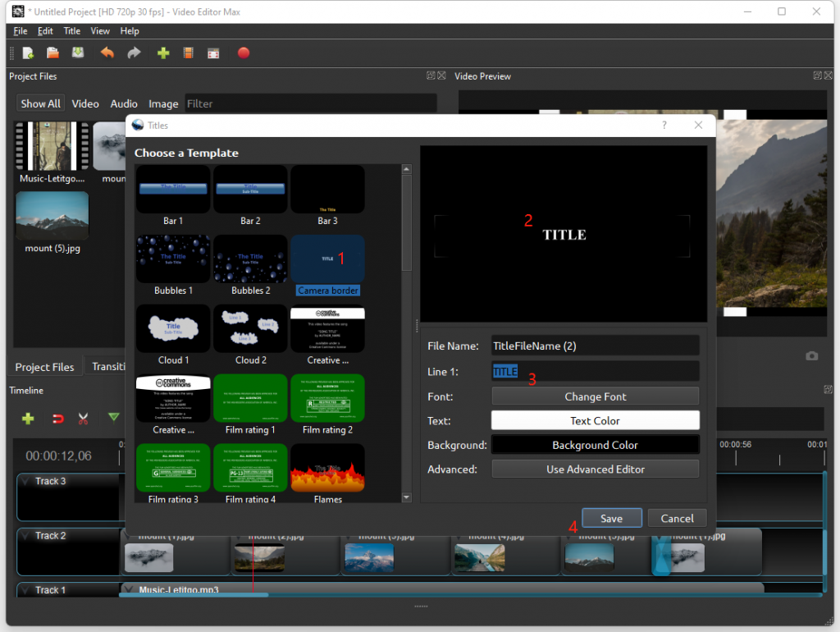The height and width of the screenshot is (632, 840).
Task: Expand the Track 1 dropdown arrow
Action: 24,589
